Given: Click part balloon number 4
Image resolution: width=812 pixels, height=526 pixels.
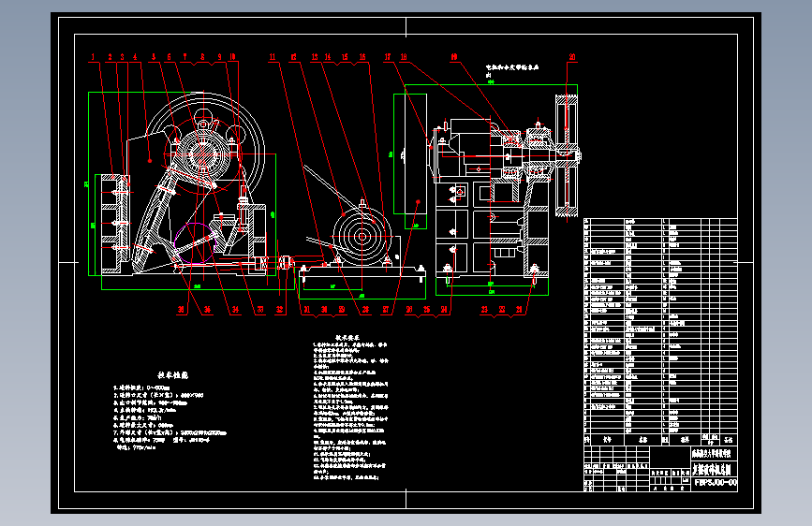Looking at the screenshot, I should (x=135, y=57).
